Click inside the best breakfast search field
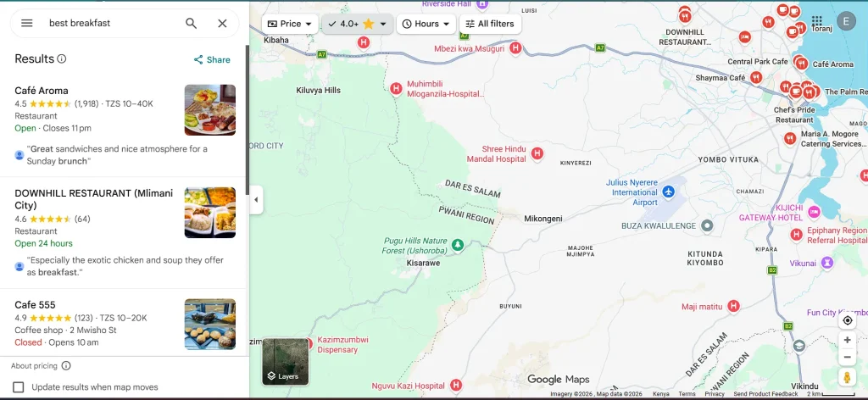Screen dimensions: 868x400 (x=111, y=23)
